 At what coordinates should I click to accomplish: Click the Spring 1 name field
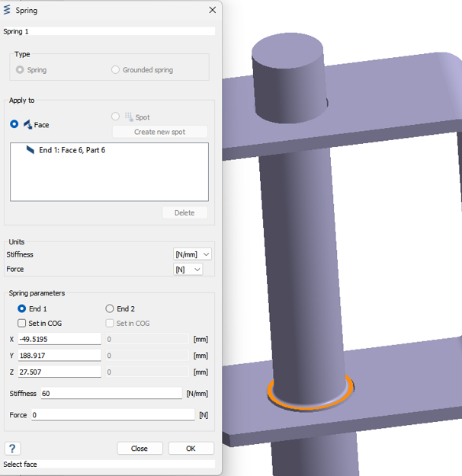108,31
